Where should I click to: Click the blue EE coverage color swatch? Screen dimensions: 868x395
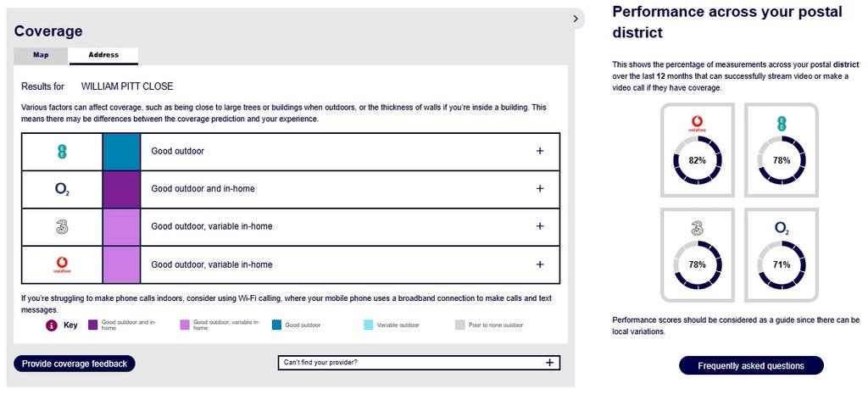121,152
